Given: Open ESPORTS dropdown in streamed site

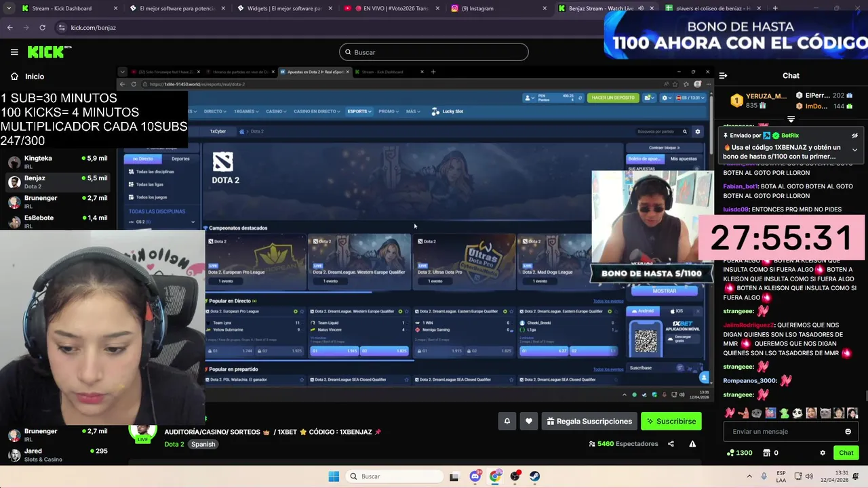Looking at the screenshot, I should click(x=359, y=111).
